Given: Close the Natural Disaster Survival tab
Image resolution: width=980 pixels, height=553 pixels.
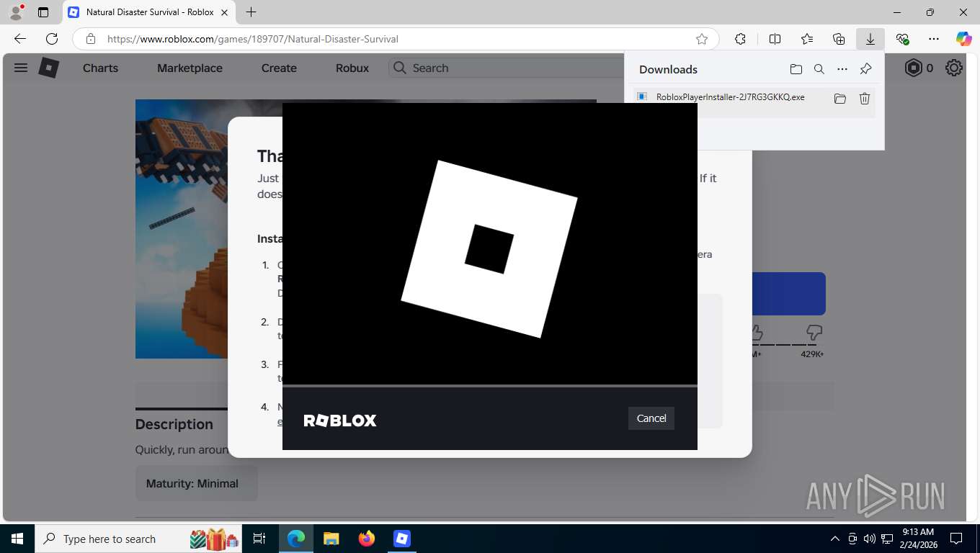Looking at the screenshot, I should [x=225, y=12].
